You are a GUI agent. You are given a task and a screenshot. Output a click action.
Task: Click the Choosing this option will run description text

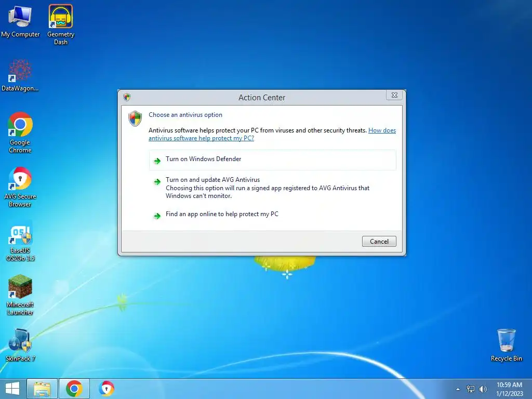coord(268,192)
